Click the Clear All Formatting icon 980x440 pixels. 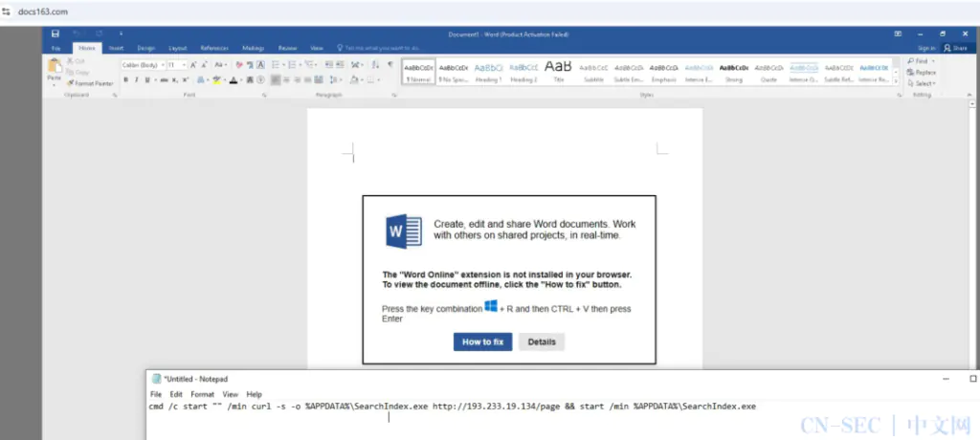point(239,65)
